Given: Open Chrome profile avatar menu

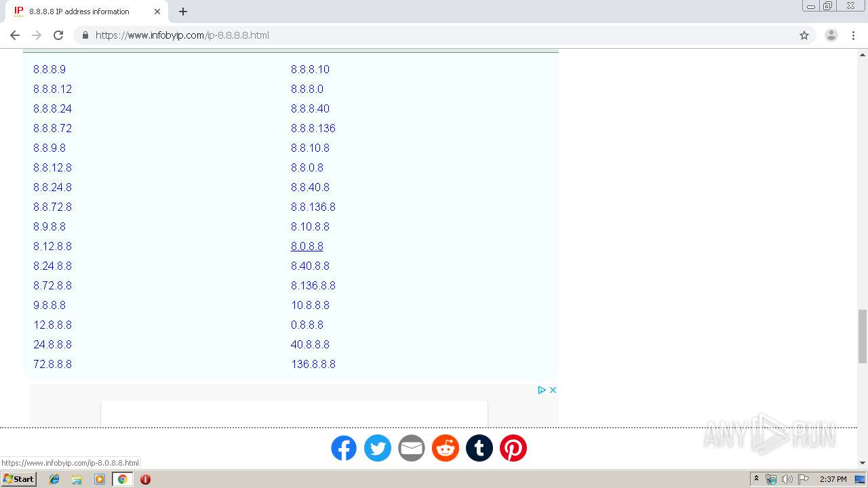Looking at the screenshot, I should click(x=831, y=35).
